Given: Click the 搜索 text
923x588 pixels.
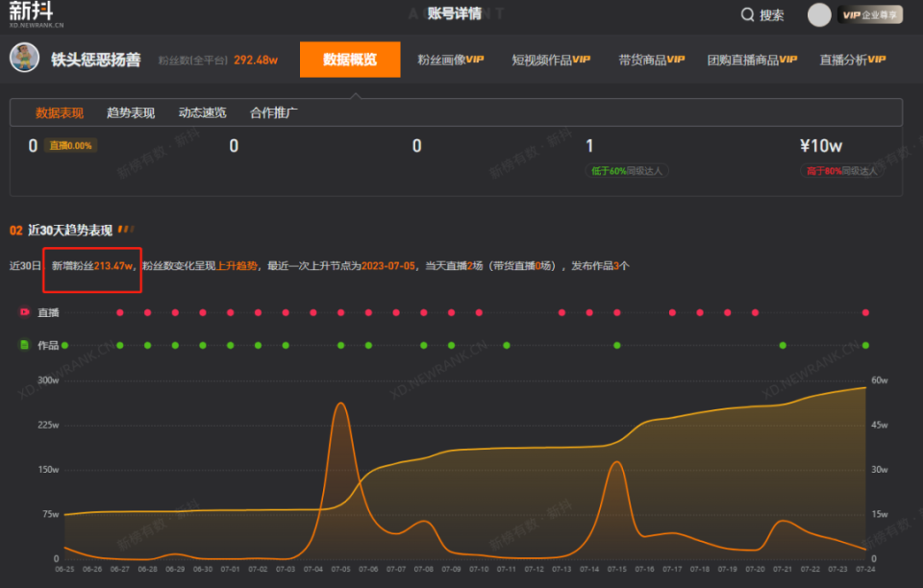Looking at the screenshot, I should 772,15.
